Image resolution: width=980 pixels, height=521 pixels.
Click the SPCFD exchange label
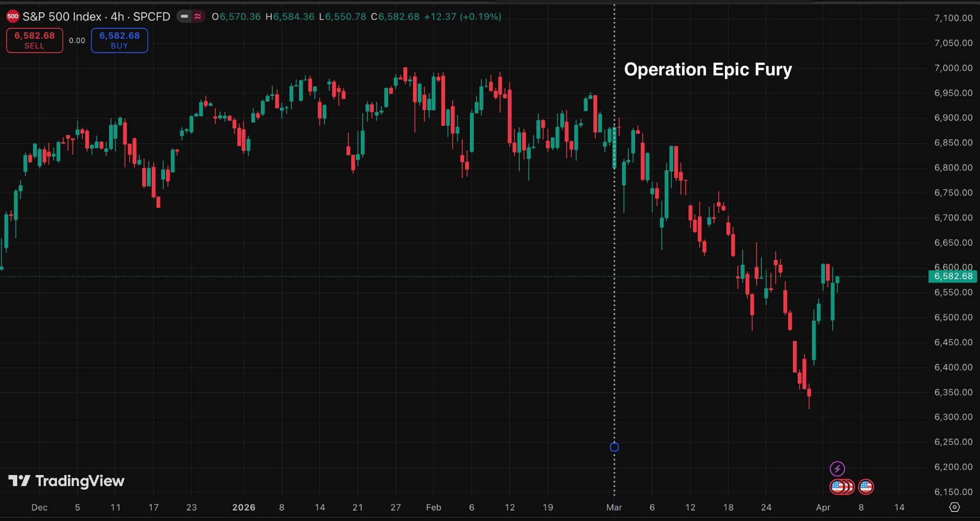pyautogui.click(x=152, y=17)
